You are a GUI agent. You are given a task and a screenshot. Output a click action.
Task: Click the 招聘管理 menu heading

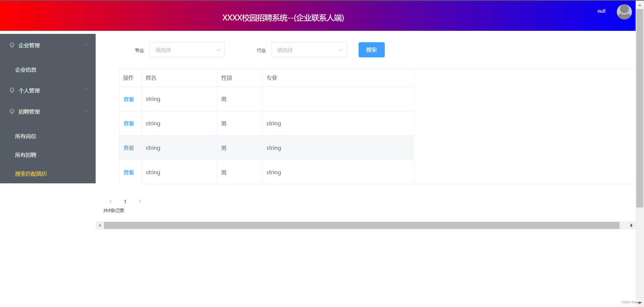[x=29, y=112]
